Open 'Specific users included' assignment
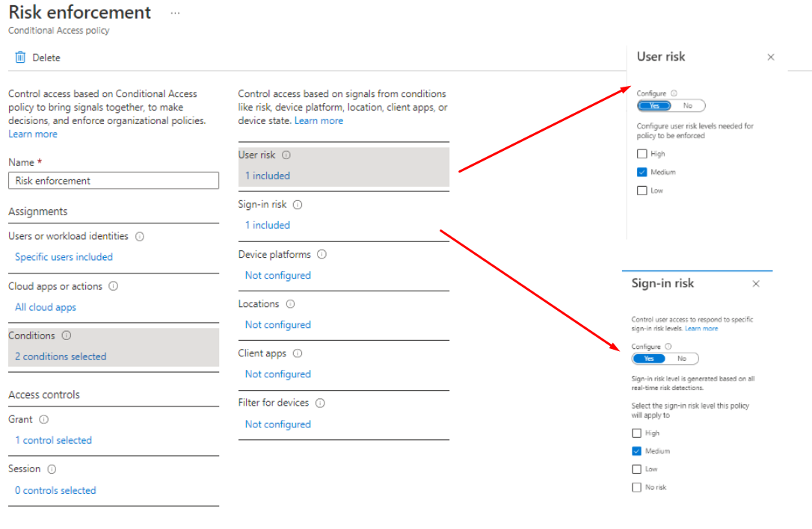 pos(64,257)
